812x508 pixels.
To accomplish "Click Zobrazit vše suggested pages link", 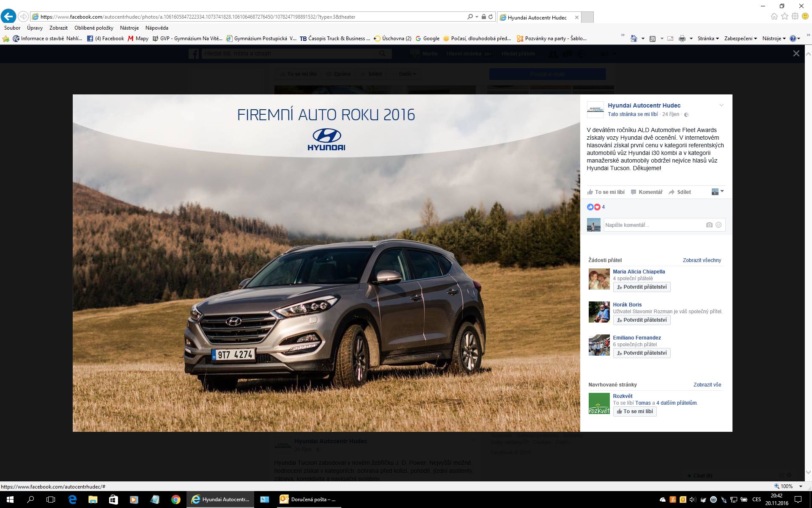I will 707,385.
